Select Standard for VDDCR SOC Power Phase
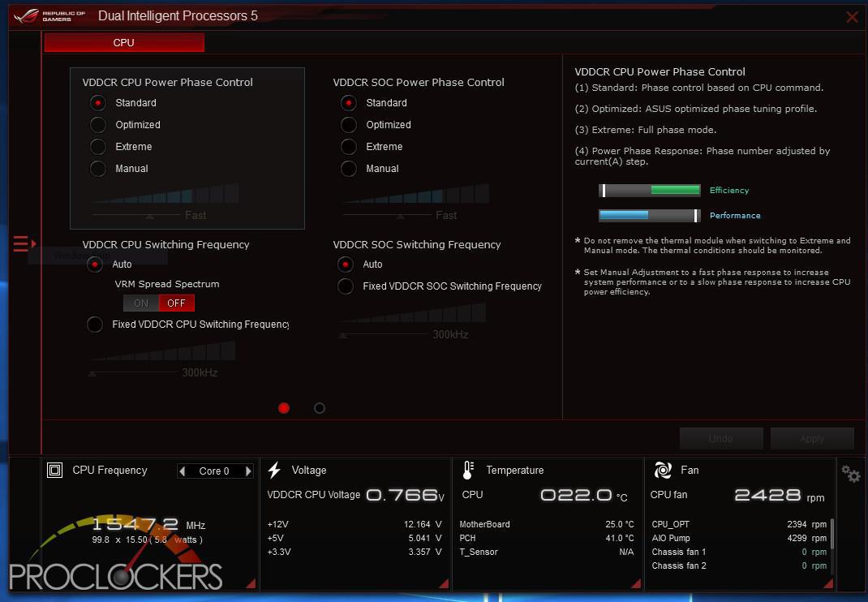 pyautogui.click(x=349, y=103)
